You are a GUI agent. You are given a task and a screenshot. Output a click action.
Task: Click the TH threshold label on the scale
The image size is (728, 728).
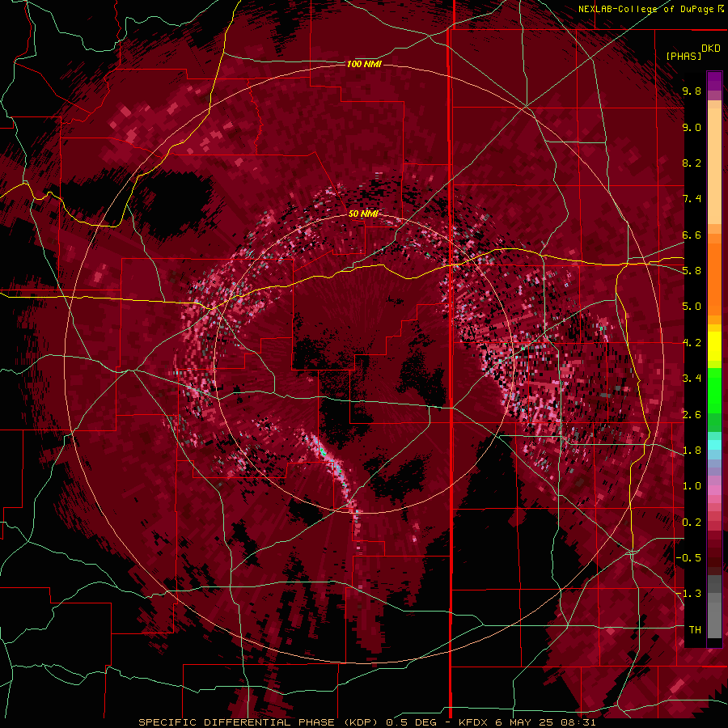(x=695, y=630)
